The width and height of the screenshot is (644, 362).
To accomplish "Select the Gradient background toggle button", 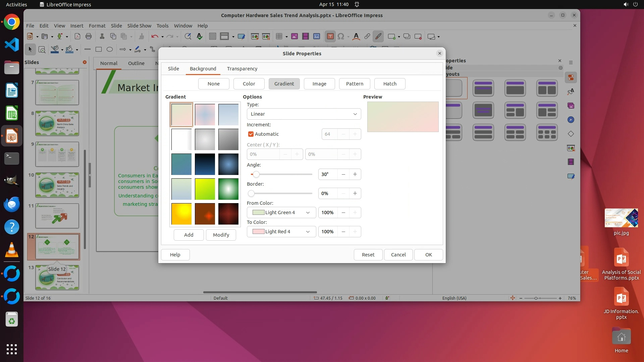I will tap(284, 84).
